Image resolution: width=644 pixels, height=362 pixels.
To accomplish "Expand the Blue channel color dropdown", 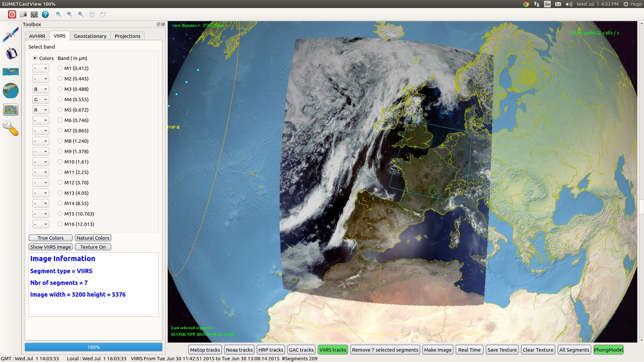I will click(40, 89).
